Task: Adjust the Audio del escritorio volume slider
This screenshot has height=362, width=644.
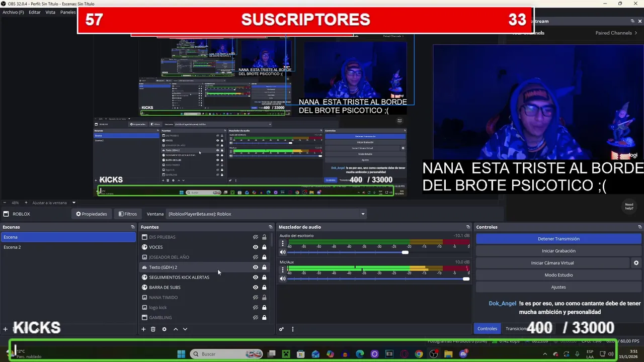Action: 405,252
